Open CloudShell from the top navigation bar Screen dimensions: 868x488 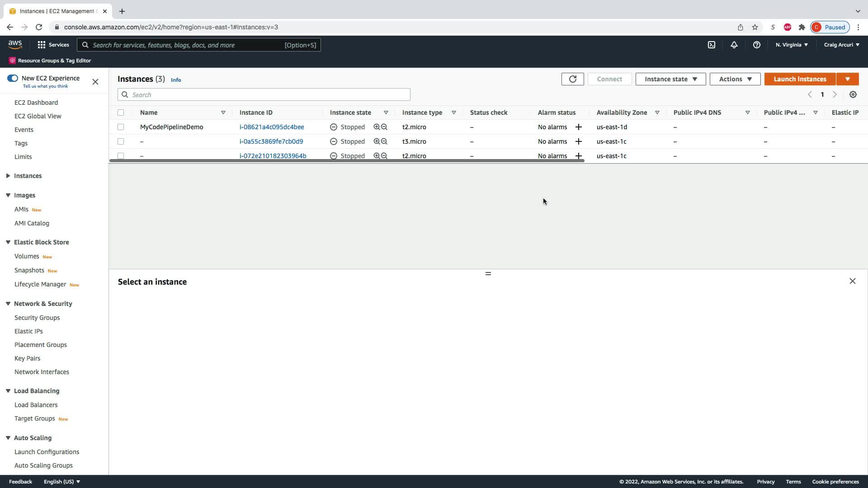[711, 45]
